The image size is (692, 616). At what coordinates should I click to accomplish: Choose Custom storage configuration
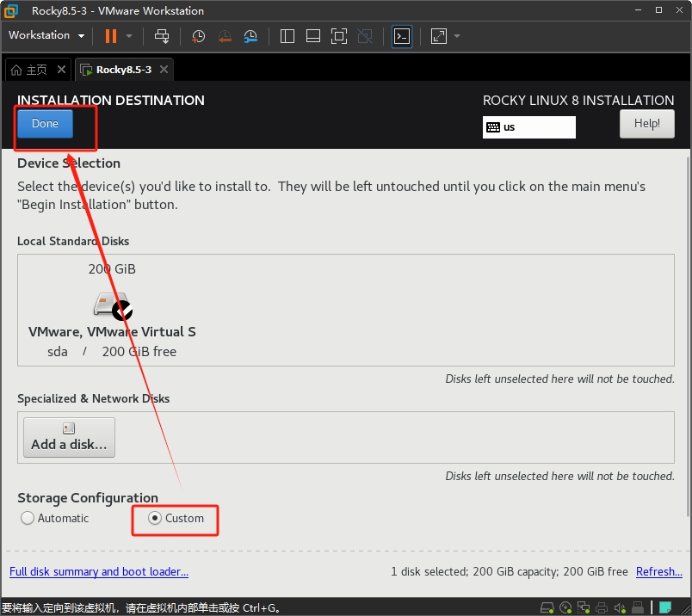tap(176, 518)
